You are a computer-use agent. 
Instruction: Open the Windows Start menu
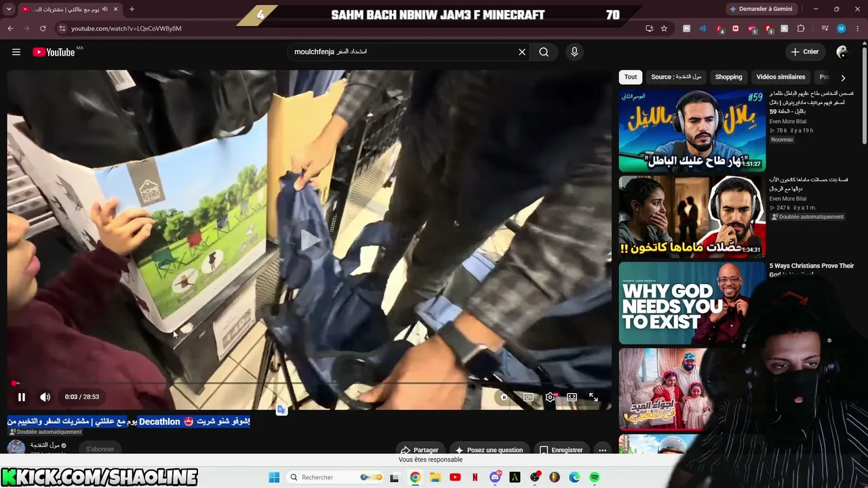pos(274,477)
